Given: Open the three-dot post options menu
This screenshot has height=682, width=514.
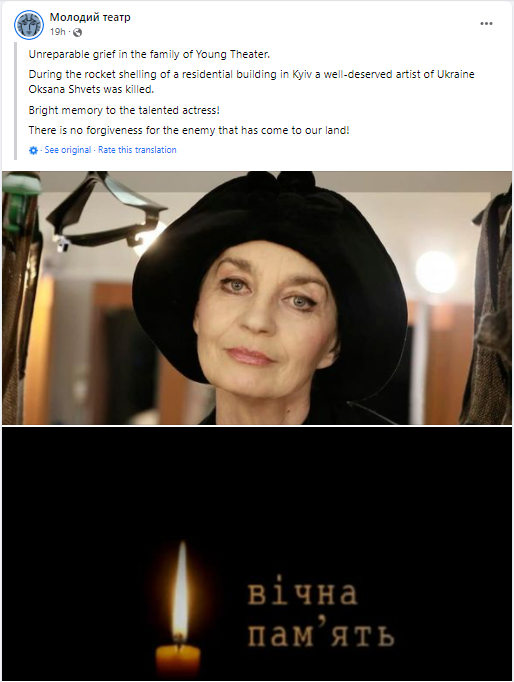Looking at the screenshot, I should (486, 23).
